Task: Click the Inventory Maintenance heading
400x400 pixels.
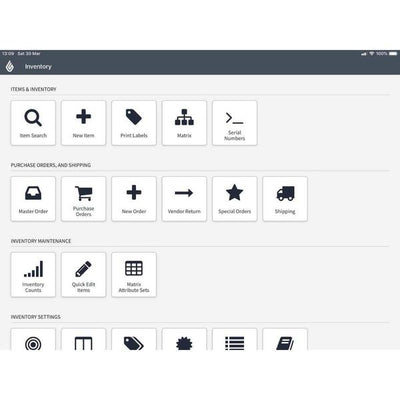Action: (41, 241)
